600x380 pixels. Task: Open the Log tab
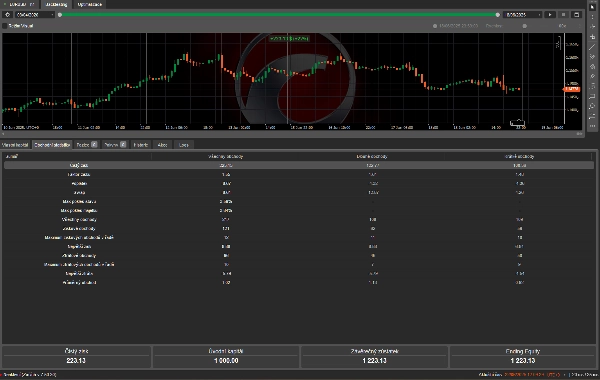184,145
